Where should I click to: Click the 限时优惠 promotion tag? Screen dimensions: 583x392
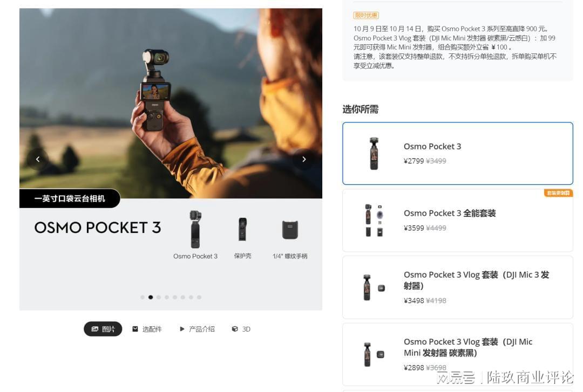tap(366, 15)
